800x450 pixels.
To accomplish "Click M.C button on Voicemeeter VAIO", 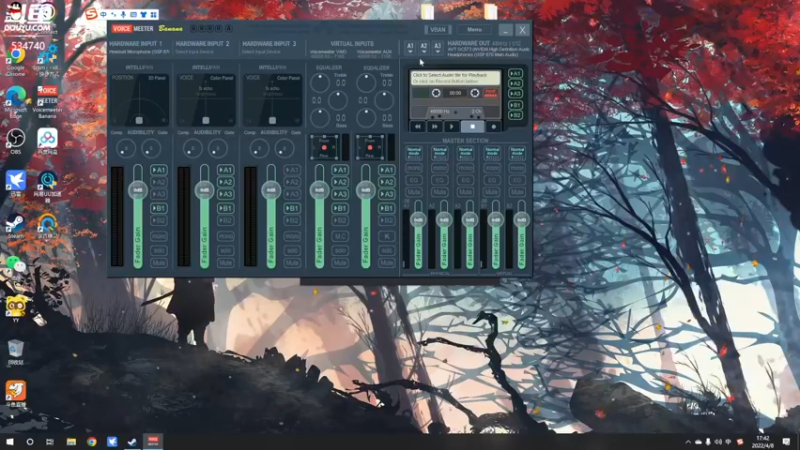I will pyautogui.click(x=340, y=237).
